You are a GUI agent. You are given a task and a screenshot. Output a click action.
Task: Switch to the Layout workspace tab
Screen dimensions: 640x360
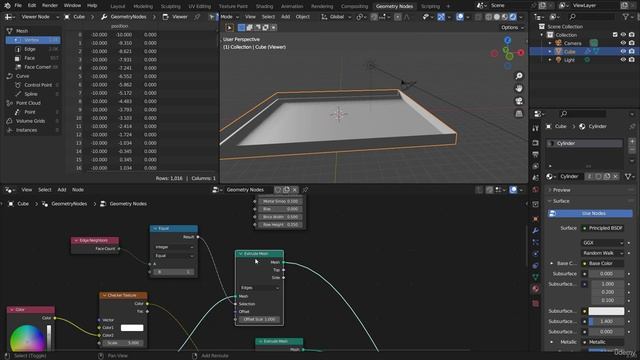118,6
